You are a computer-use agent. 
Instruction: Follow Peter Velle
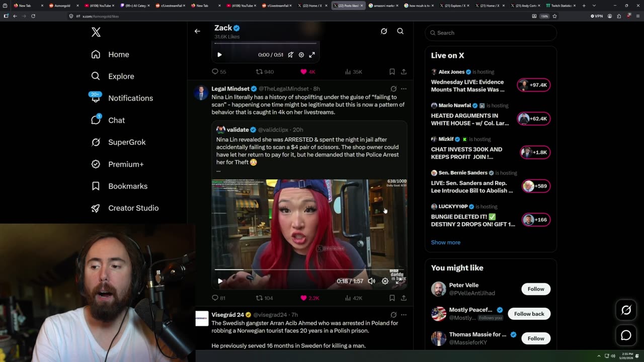[536, 289]
